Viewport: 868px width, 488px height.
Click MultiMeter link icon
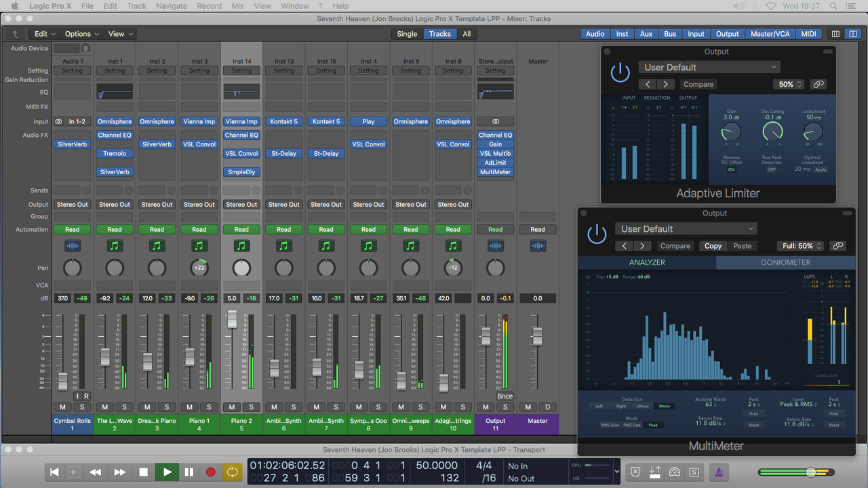pyautogui.click(x=838, y=246)
